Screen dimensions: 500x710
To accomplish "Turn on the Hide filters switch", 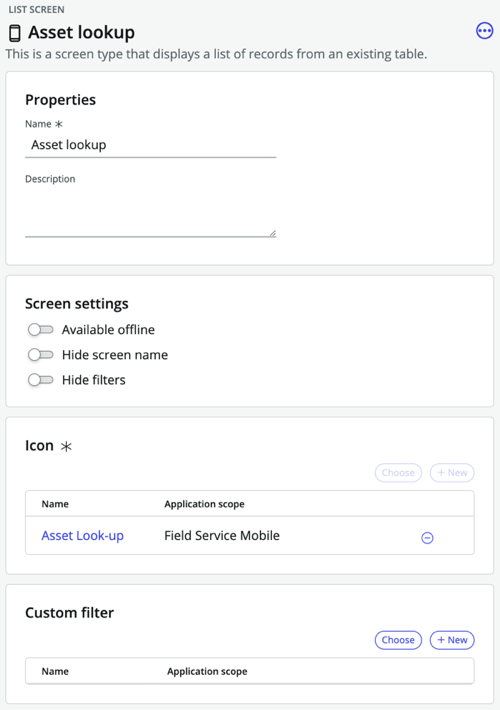I will tap(40, 379).
